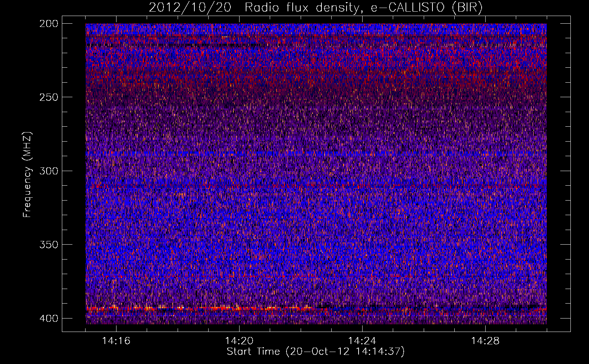
Task: Select the frequency tick label '250'
Action: coord(49,97)
